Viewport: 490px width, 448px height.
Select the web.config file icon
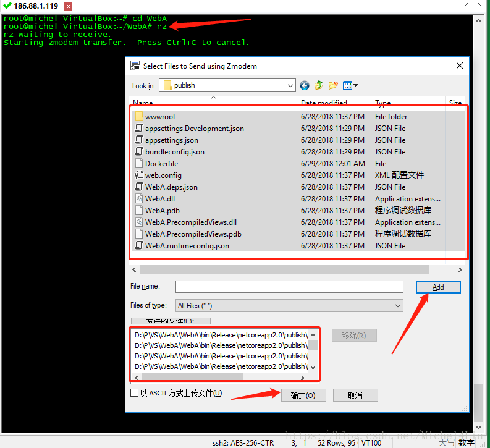(x=140, y=175)
